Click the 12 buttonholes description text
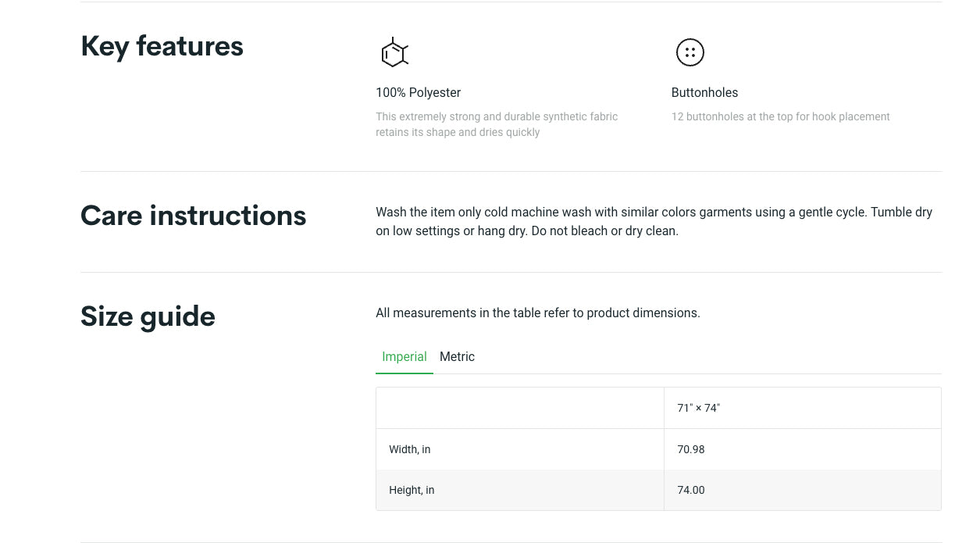 click(780, 116)
